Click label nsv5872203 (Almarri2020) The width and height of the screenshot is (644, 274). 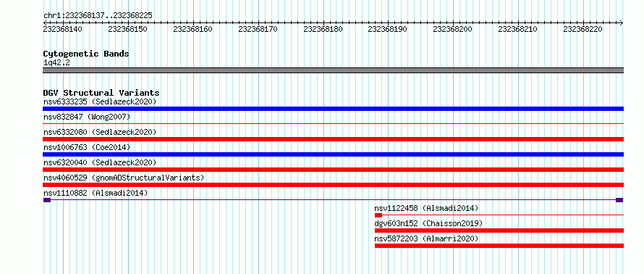coord(426,238)
